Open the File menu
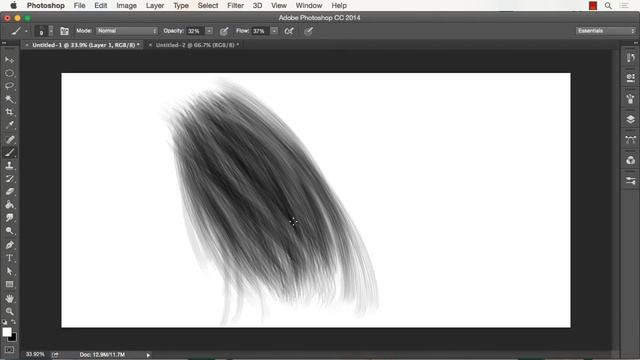640x360 pixels. 79,6
